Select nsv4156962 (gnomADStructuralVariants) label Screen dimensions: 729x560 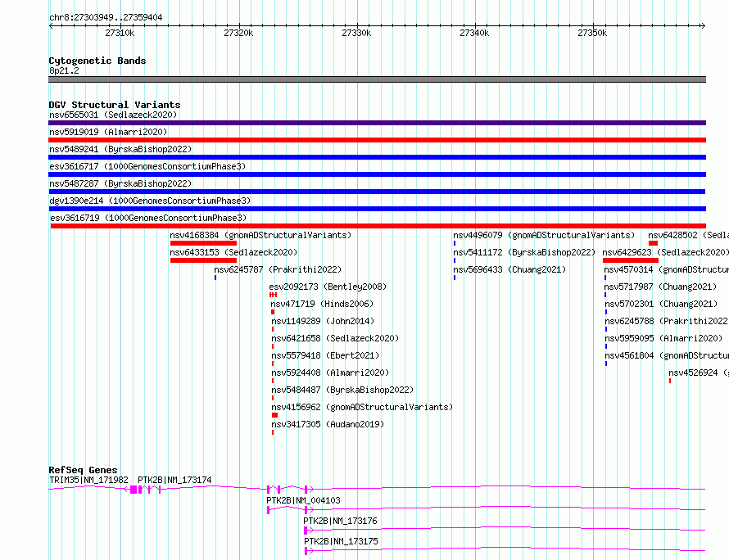362,407
